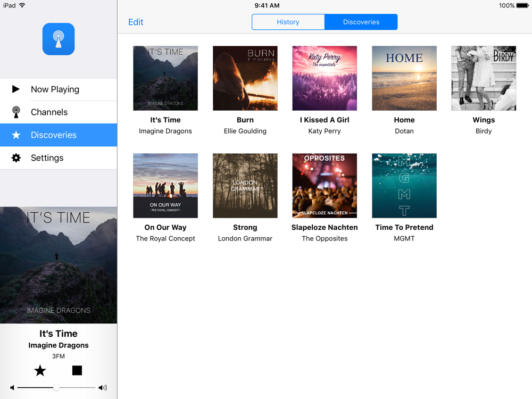Switch to the Discoveries segmented tab
Viewport: 532px width, 399px height.
click(x=361, y=22)
